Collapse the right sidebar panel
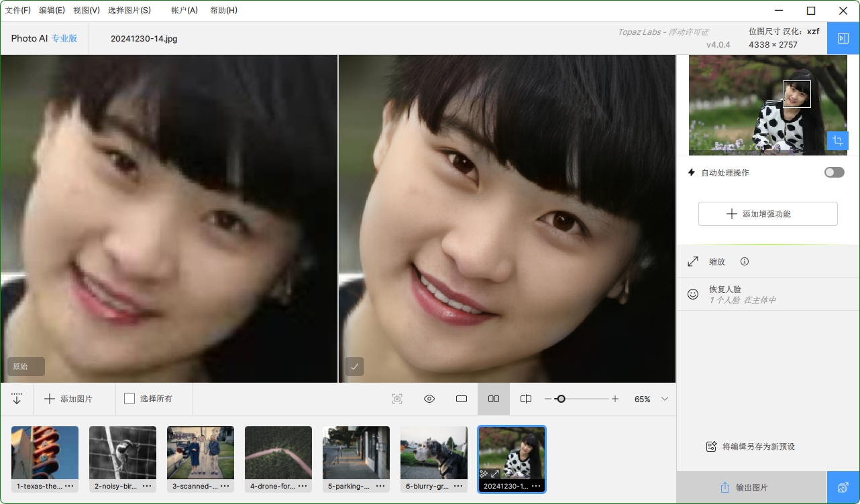 [843, 38]
